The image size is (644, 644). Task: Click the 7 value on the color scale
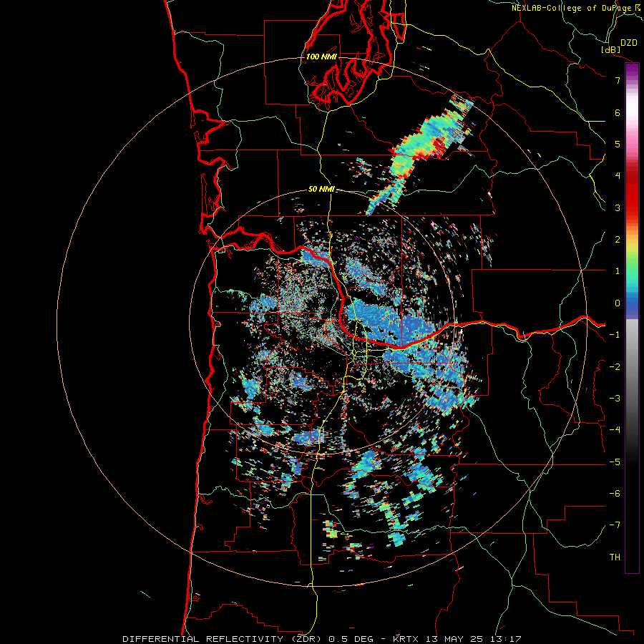click(x=618, y=80)
